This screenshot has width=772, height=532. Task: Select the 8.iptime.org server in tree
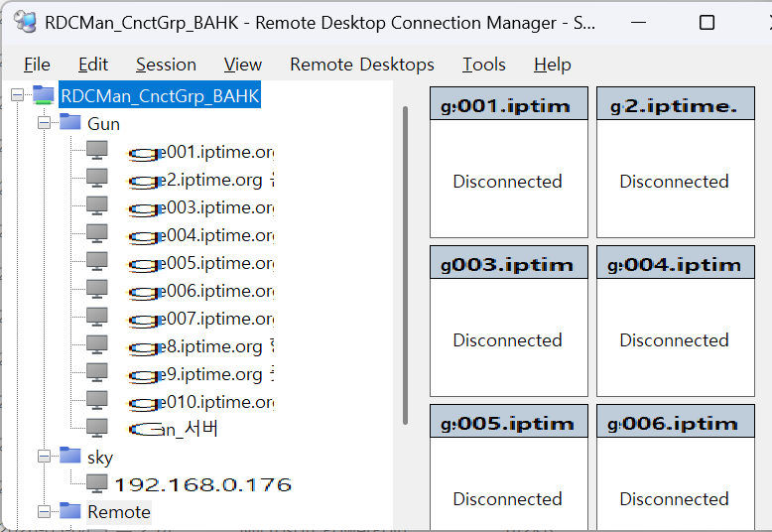click(x=200, y=347)
